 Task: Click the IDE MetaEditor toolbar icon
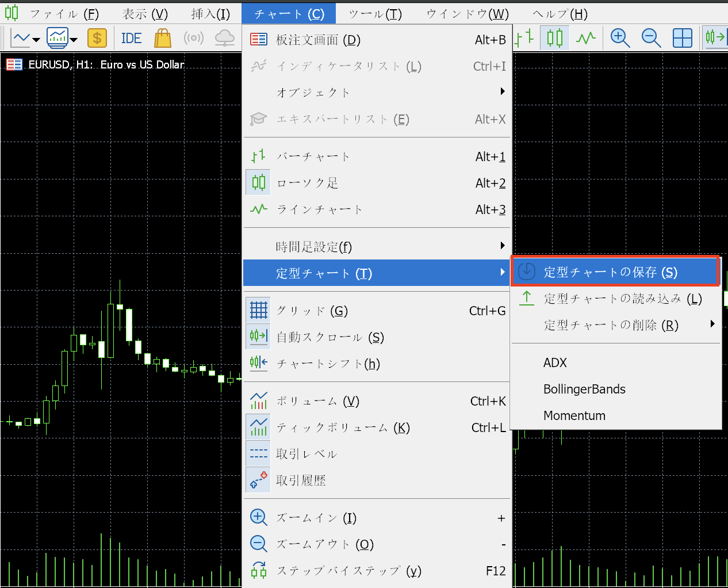[131, 39]
